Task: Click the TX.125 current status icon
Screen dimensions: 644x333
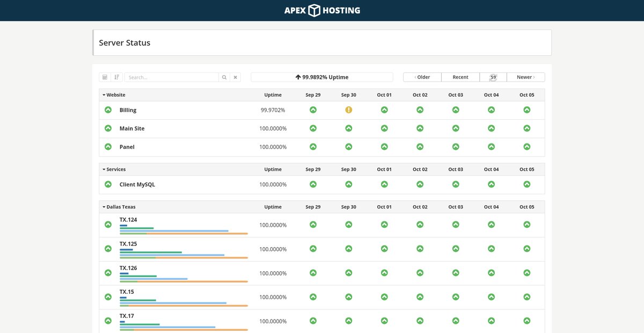Action: click(108, 249)
